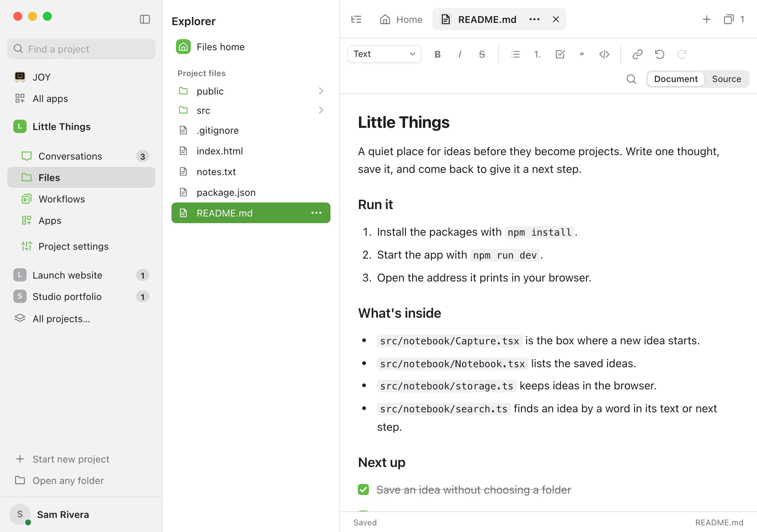Open the document outline icon
This screenshot has height=532, width=757.
pos(356,19)
